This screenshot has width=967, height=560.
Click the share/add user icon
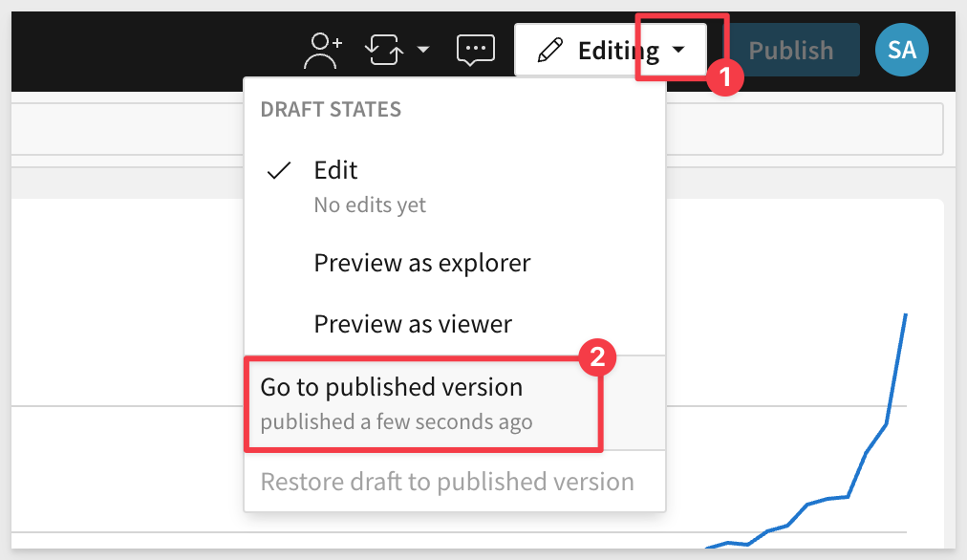click(323, 51)
